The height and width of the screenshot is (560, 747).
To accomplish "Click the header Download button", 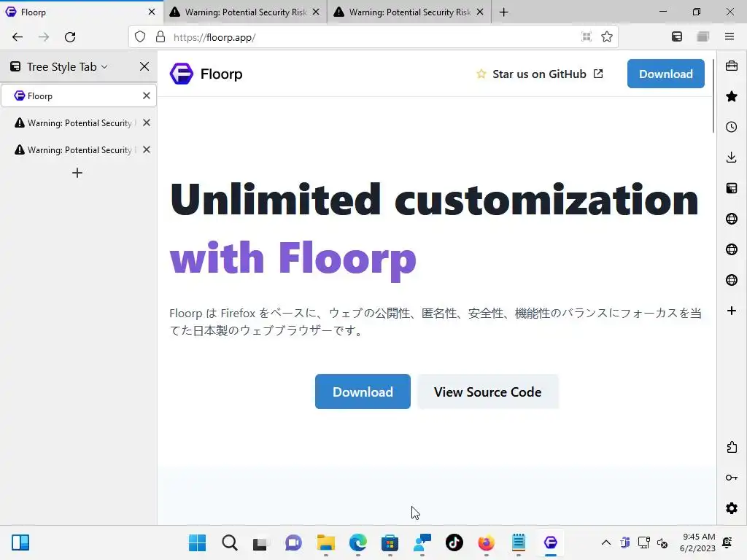I will (x=665, y=74).
